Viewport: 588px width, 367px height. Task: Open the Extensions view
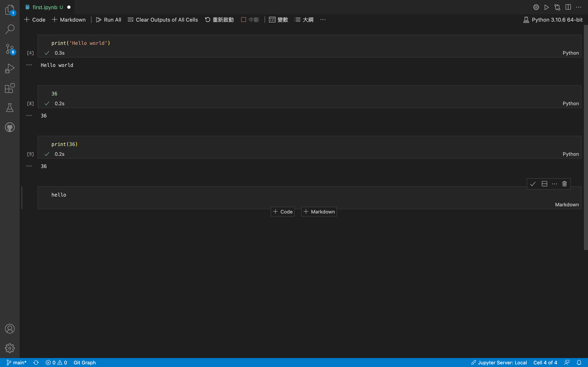pos(10,88)
